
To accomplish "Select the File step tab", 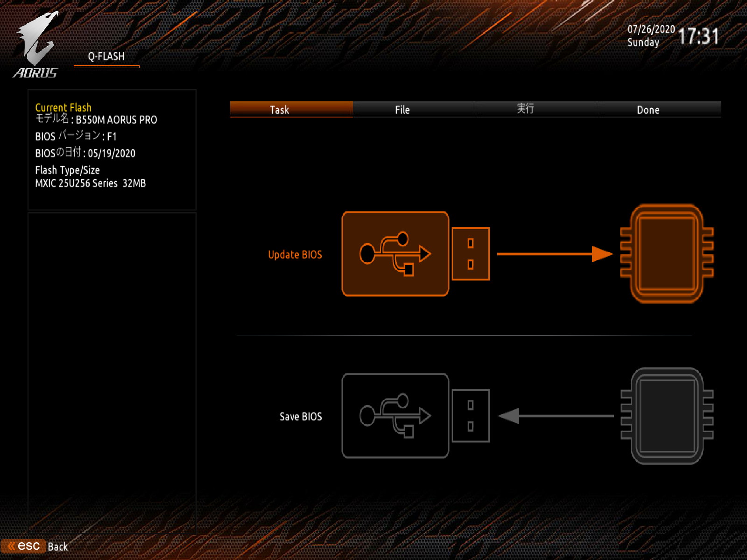I will click(x=414, y=110).
